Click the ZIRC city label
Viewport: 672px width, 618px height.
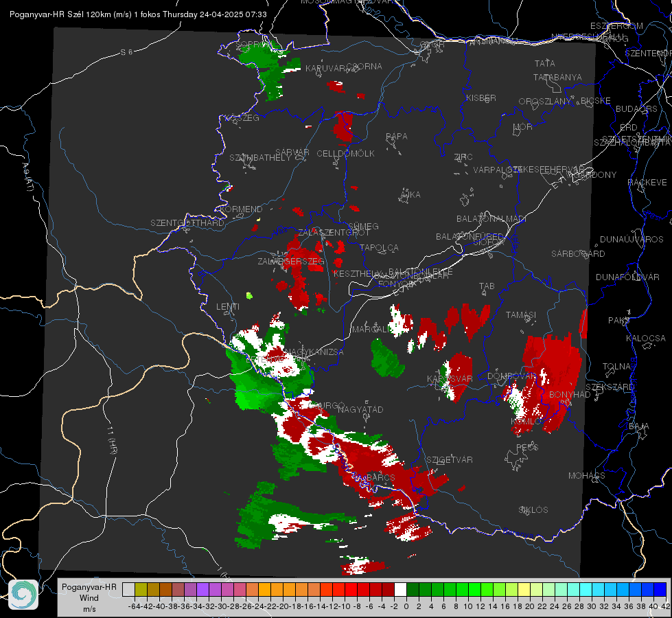click(x=463, y=157)
